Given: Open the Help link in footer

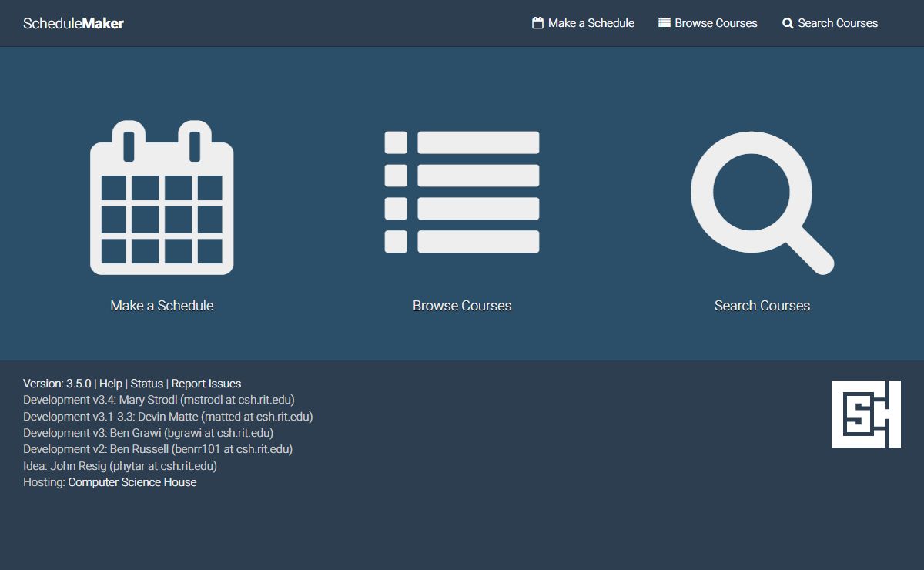Looking at the screenshot, I should pyautogui.click(x=111, y=384).
